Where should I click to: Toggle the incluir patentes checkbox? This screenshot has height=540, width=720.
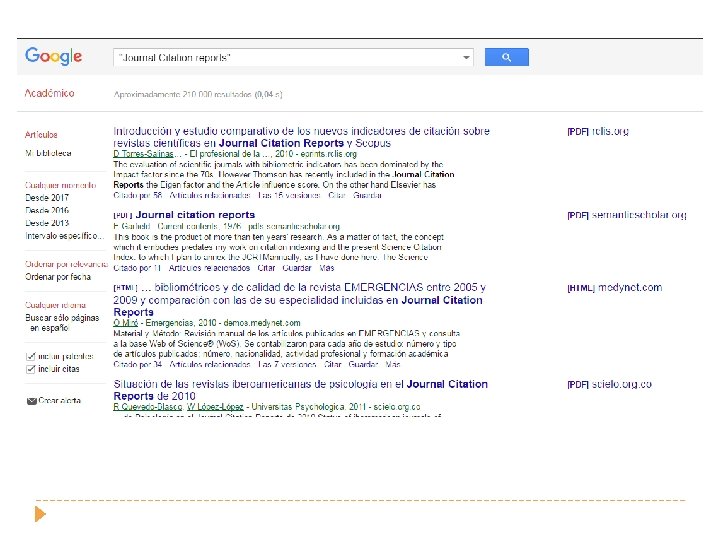31,357
